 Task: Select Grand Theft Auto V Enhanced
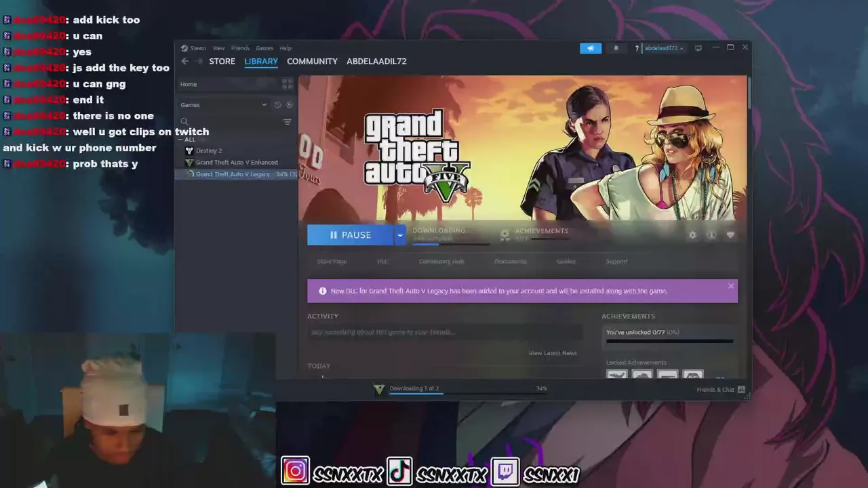(236, 163)
